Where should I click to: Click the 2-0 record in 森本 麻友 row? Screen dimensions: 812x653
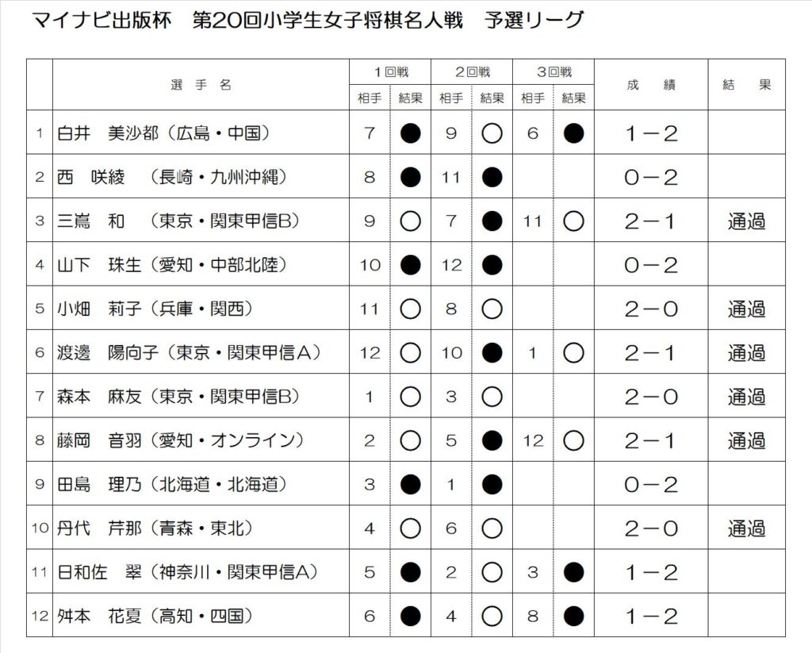tap(651, 398)
